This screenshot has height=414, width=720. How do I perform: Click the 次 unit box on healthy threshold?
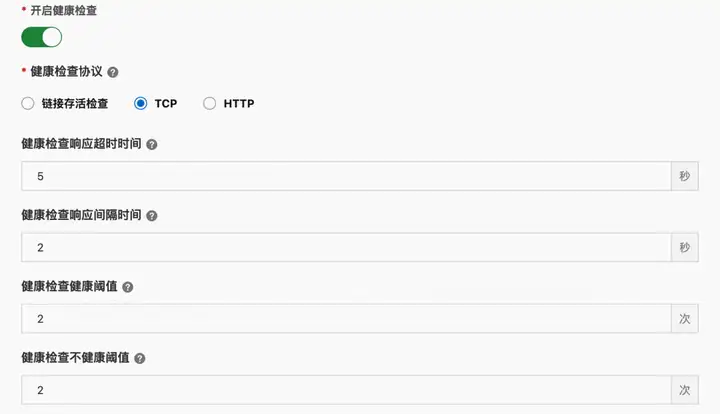[x=685, y=319]
